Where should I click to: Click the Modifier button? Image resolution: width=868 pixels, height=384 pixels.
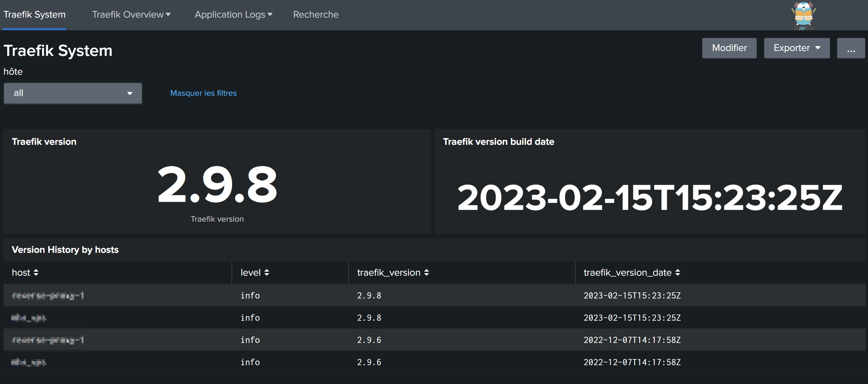point(729,48)
